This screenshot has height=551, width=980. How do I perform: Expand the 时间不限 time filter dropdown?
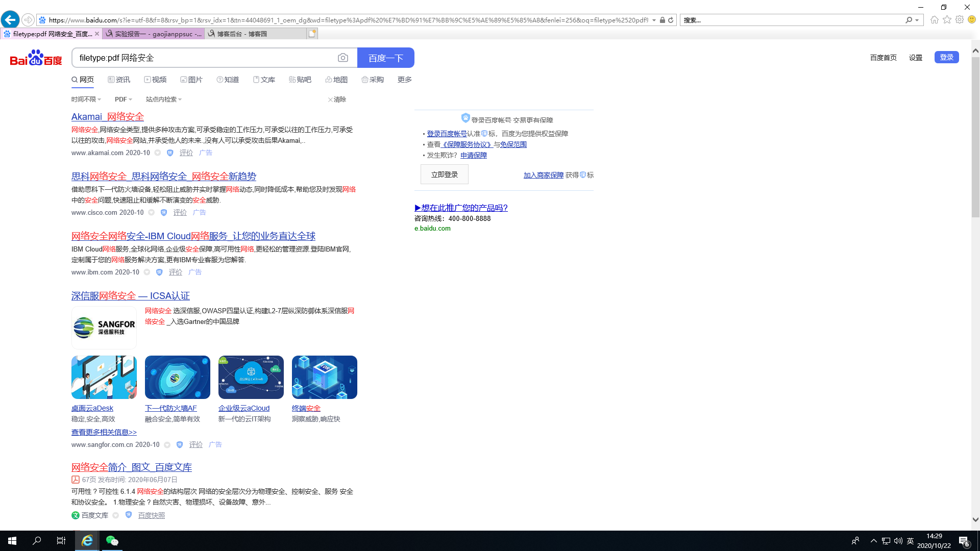[x=86, y=99]
